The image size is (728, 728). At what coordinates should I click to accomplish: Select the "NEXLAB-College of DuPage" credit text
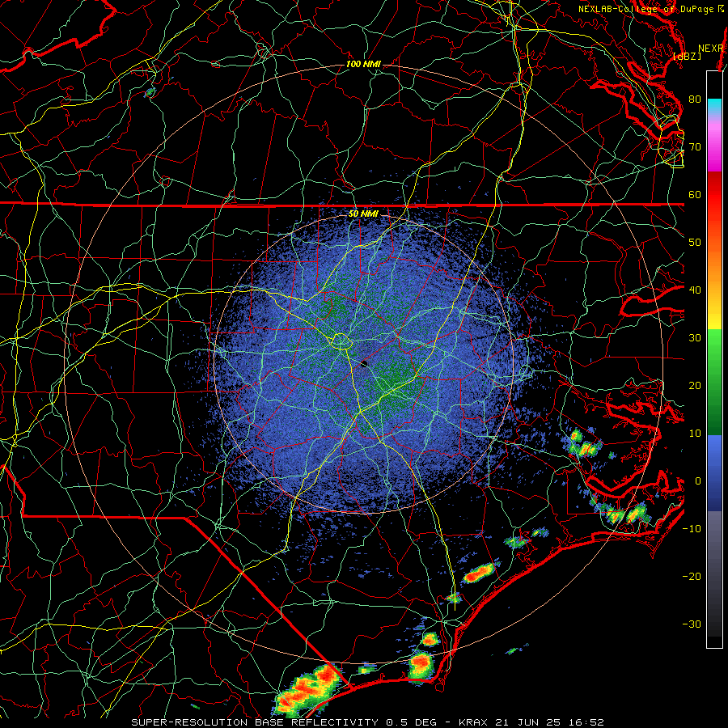[645, 9]
